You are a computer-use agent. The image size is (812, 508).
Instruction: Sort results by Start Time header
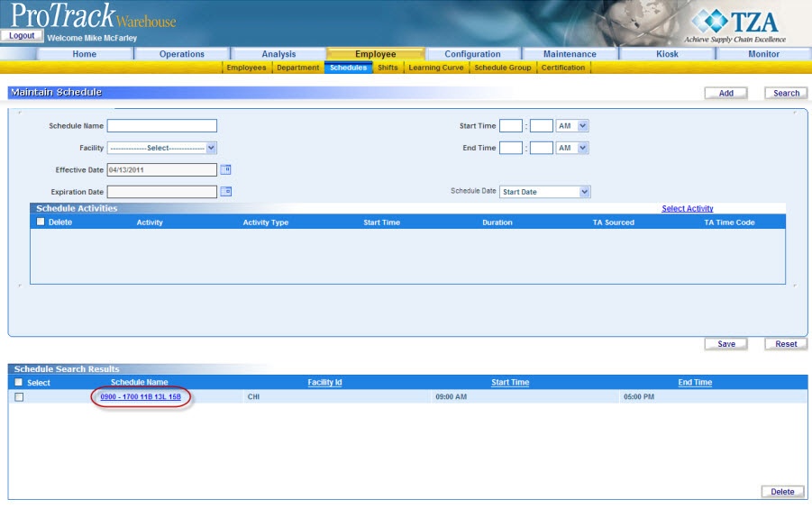pos(510,382)
